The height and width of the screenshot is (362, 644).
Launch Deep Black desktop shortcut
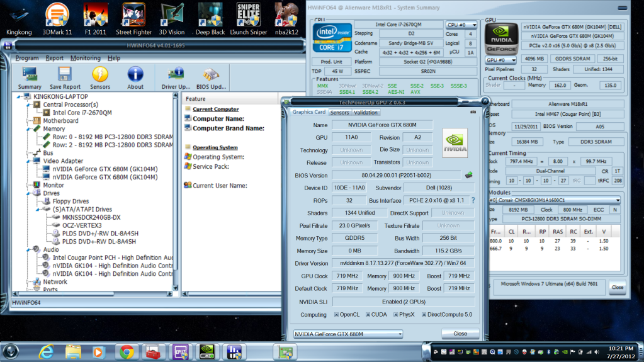tap(210, 20)
